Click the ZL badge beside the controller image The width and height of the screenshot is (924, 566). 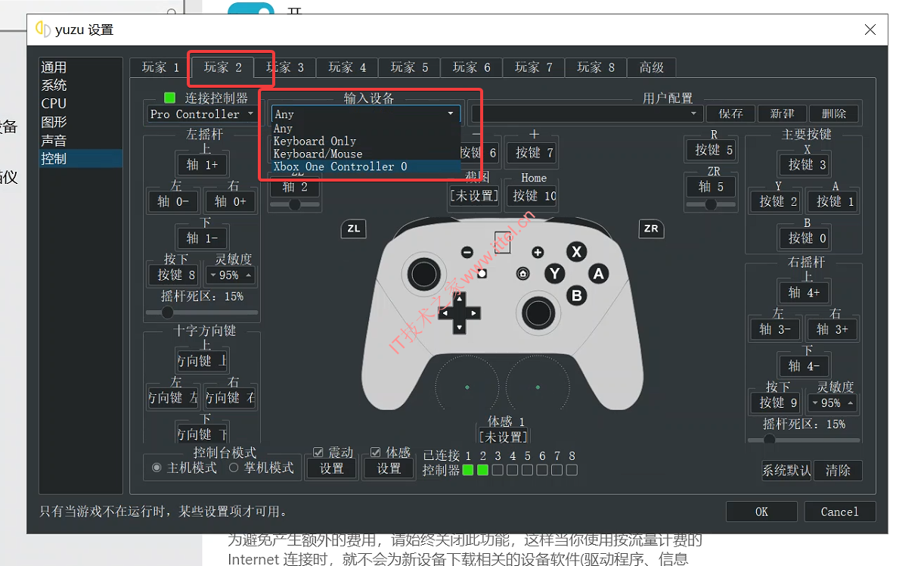click(353, 229)
